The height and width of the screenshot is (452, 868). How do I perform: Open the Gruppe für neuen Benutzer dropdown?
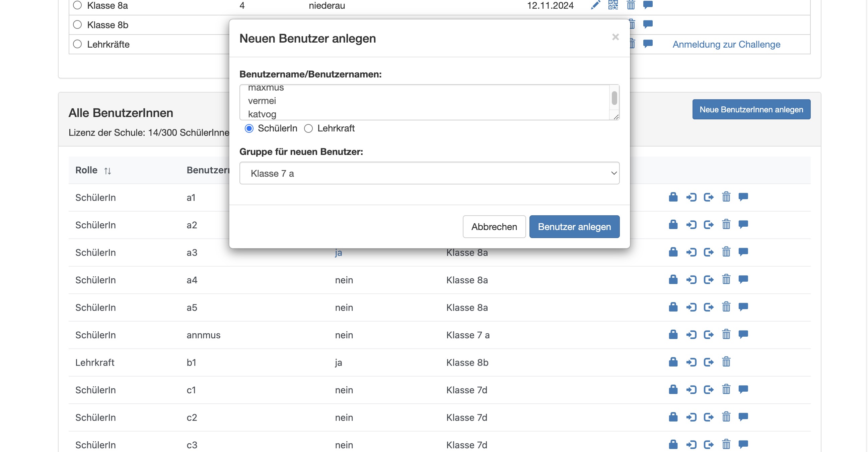click(x=429, y=173)
